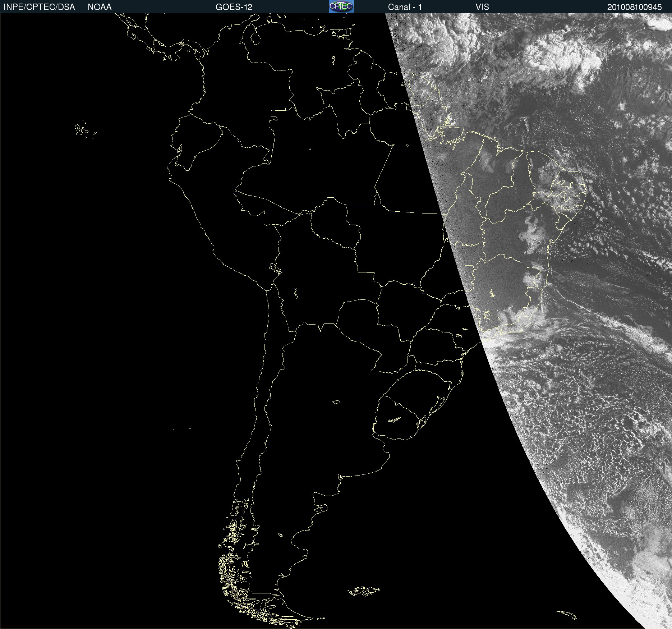Click the GOES-12 satellite name
Image resolution: width=672 pixels, height=629 pixels.
pyautogui.click(x=234, y=7)
